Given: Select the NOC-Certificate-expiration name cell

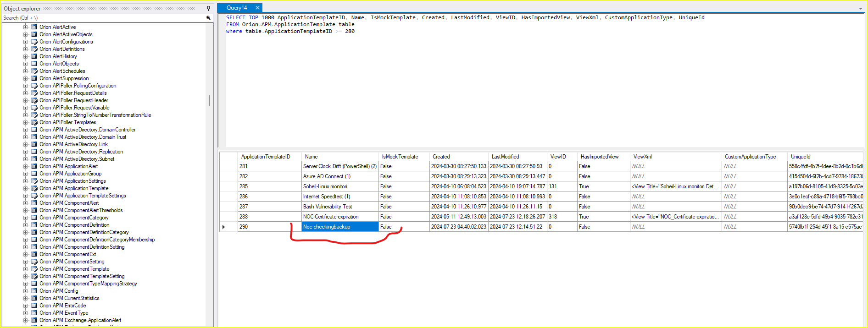Looking at the screenshot, I should [x=340, y=217].
